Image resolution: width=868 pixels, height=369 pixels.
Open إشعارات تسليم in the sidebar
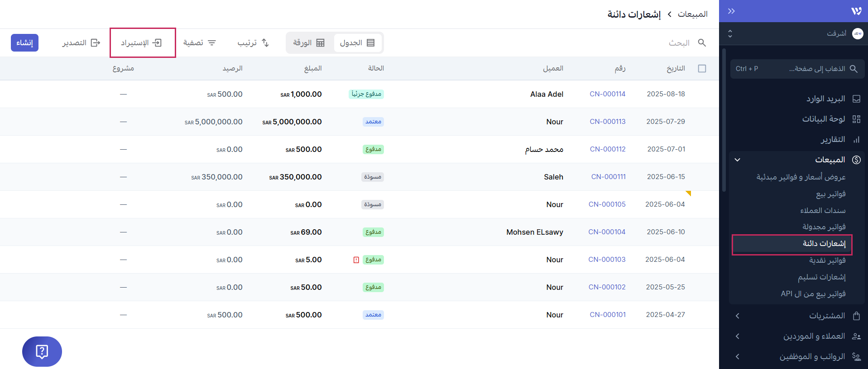(821, 277)
